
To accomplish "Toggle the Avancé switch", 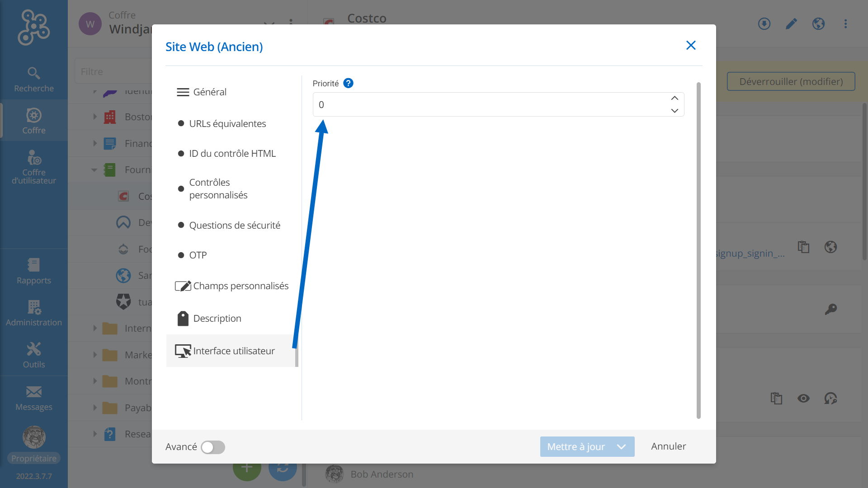I will (x=213, y=447).
